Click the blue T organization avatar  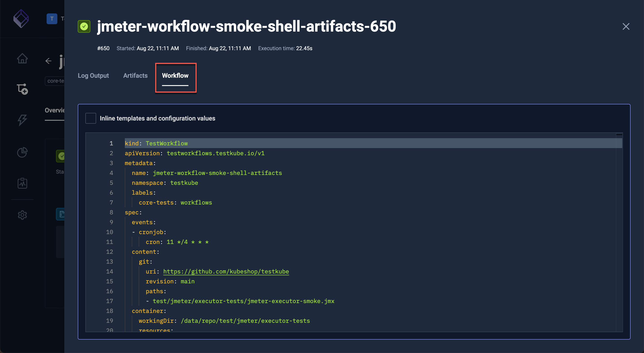coord(52,19)
